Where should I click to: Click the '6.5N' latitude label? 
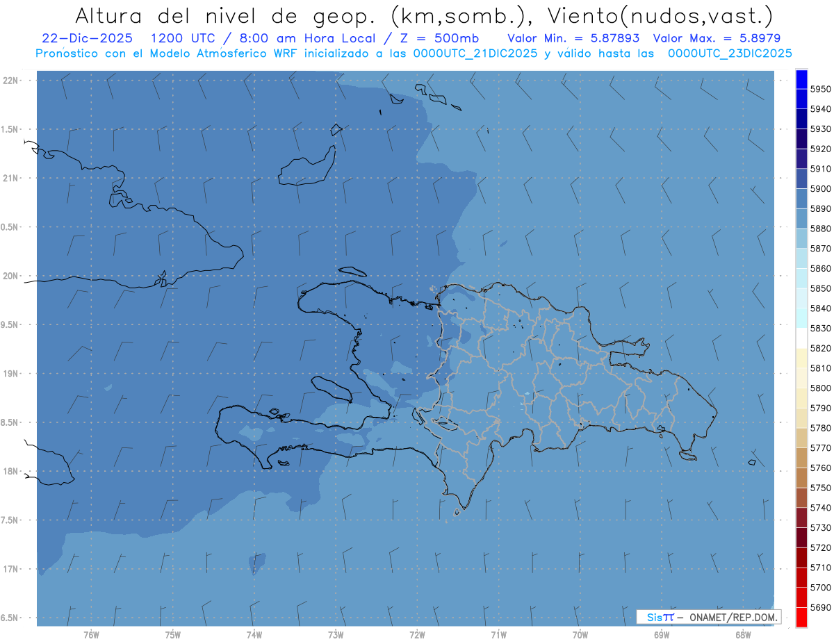(x=10, y=618)
